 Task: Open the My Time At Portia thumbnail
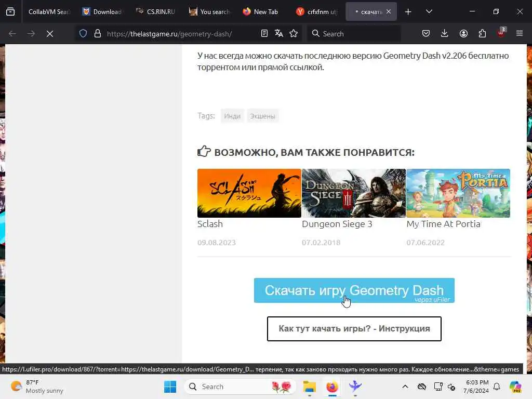458,193
